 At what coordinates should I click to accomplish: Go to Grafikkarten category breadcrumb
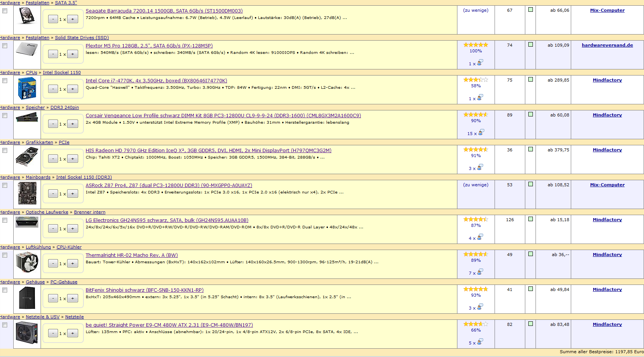point(39,142)
